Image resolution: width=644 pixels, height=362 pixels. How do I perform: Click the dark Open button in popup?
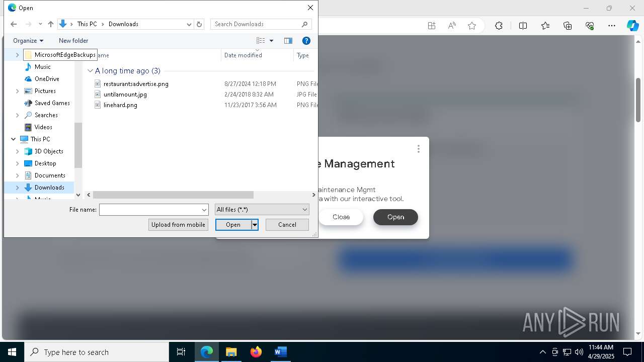tap(395, 217)
